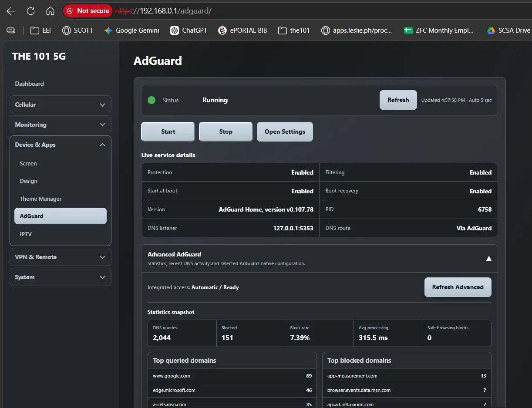Click the Updated 4:57:58 PM auto-refresh text
The width and height of the screenshot is (532, 408).
click(456, 100)
